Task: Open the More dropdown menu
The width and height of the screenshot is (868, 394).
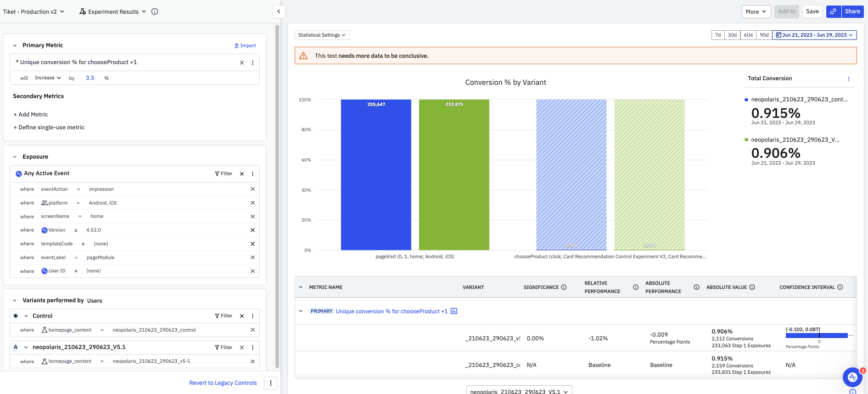Action: [756, 11]
